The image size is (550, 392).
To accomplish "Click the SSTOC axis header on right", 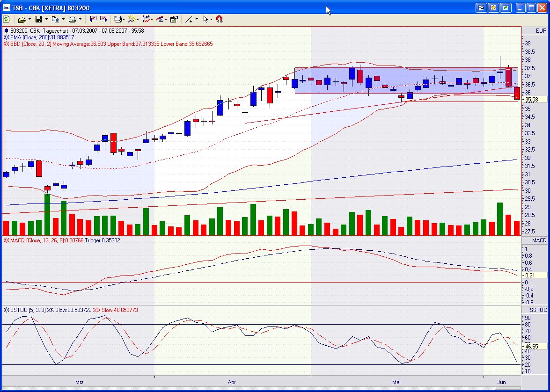I will [535, 310].
